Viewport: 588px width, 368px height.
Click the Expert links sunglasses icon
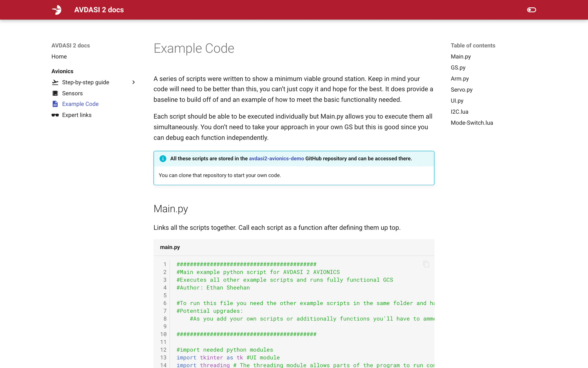(55, 115)
